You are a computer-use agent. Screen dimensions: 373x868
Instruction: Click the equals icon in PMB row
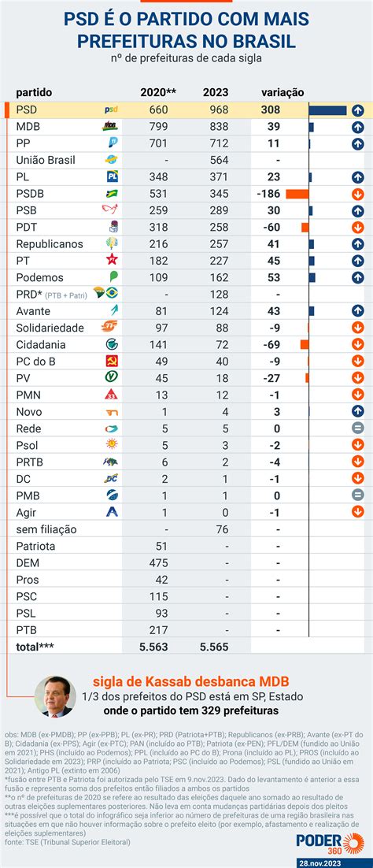(x=358, y=495)
